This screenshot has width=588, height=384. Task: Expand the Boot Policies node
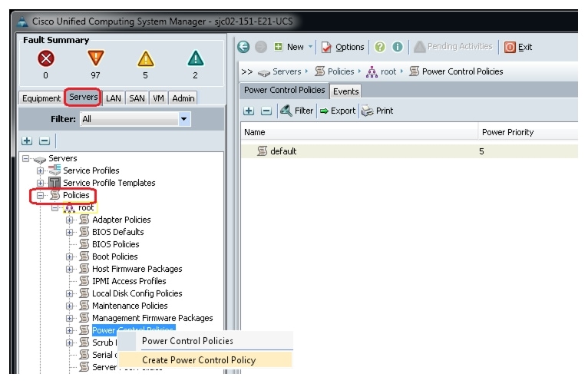tap(69, 257)
